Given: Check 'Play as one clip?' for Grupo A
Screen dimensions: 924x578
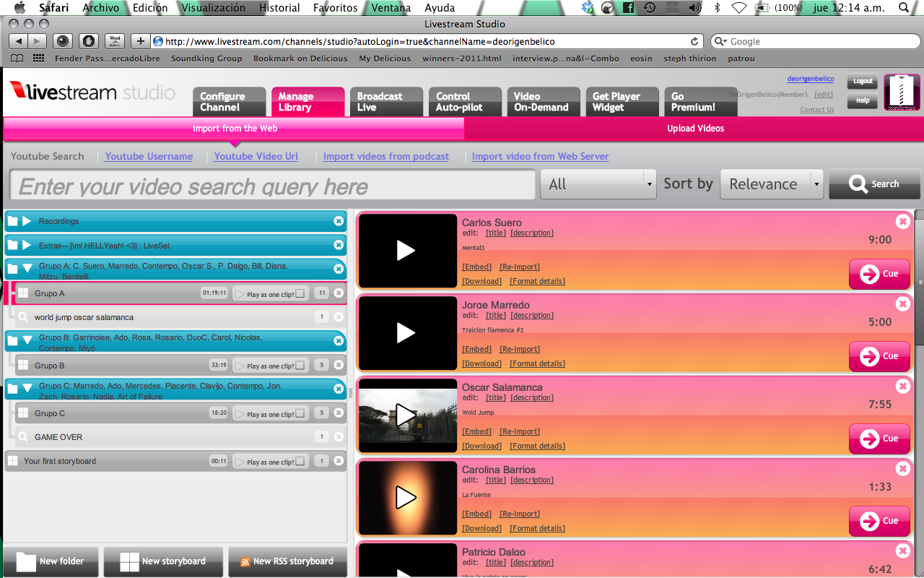Looking at the screenshot, I should pyautogui.click(x=300, y=293).
